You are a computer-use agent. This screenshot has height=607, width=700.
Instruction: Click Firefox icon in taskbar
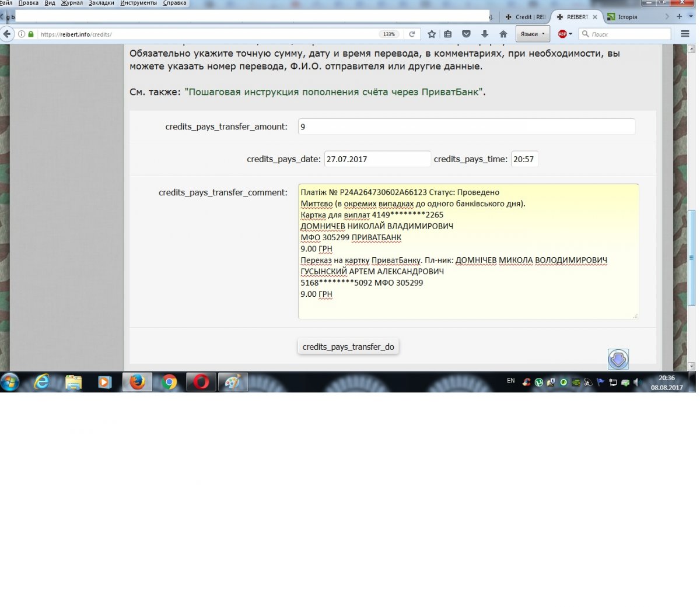pos(137,383)
